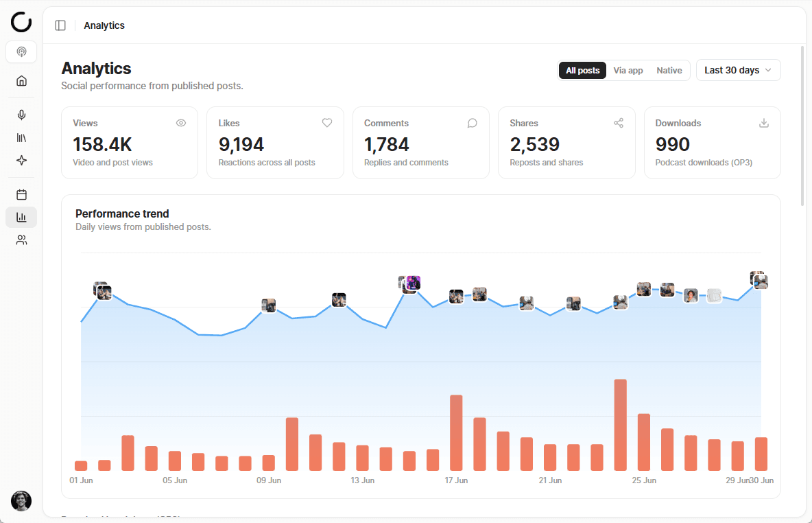Switch to the Native filter
Viewport: 812px width, 523px height.
click(x=669, y=71)
